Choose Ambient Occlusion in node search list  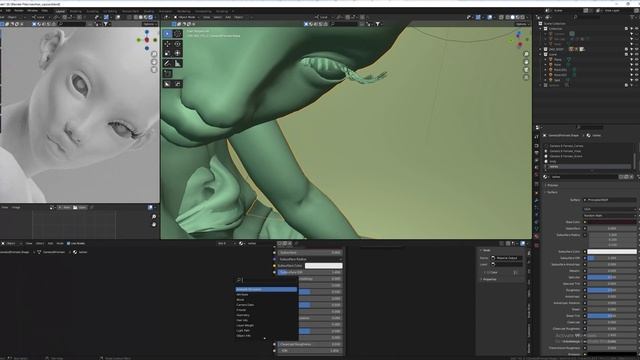coord(266,289)
